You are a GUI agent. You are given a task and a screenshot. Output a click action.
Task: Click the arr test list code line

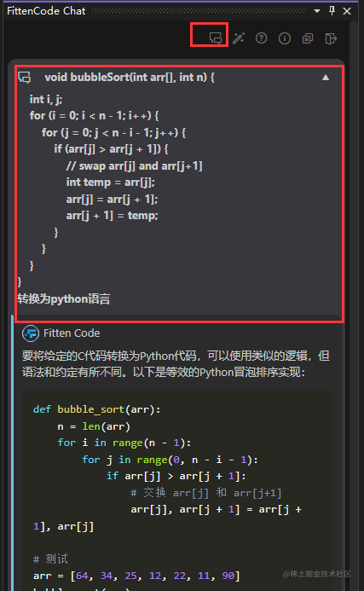[x=136, y=576]
